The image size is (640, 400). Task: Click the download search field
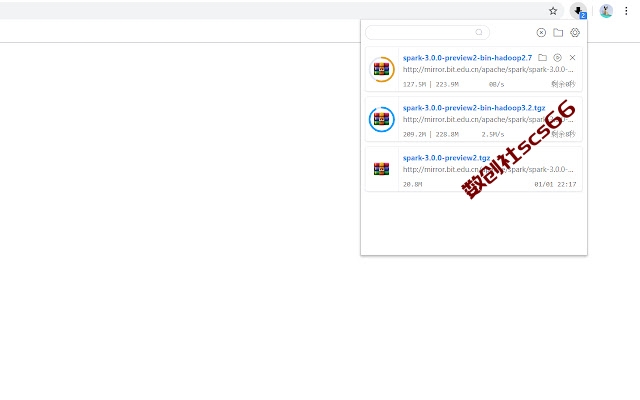tap(427, 32)
